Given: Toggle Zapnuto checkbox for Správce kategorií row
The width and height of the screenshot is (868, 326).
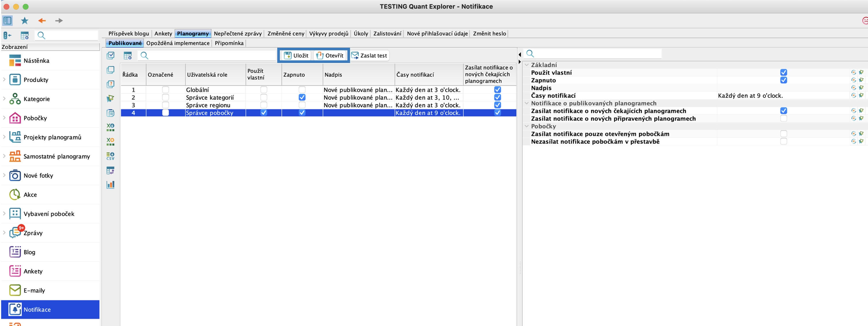Looking at the screenshot, I should pyautogui.click(x=302, y=97).
